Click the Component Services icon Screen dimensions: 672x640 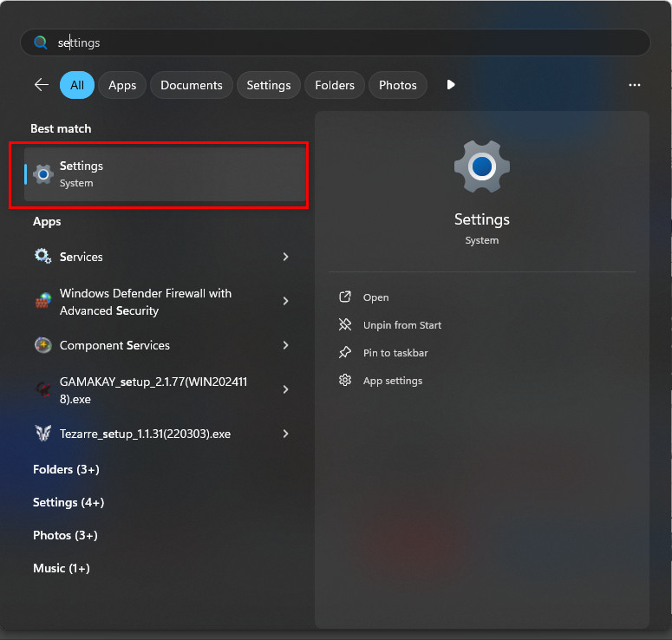42,345
